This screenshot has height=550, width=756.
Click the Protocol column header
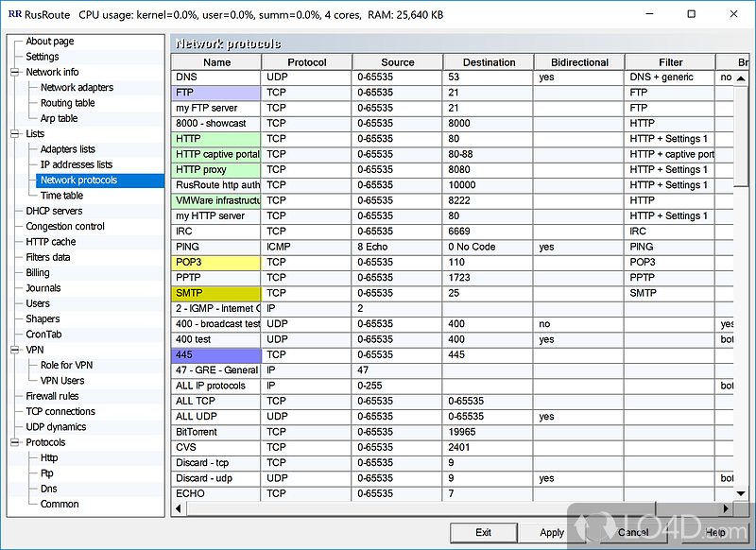(x=306, y=62)
